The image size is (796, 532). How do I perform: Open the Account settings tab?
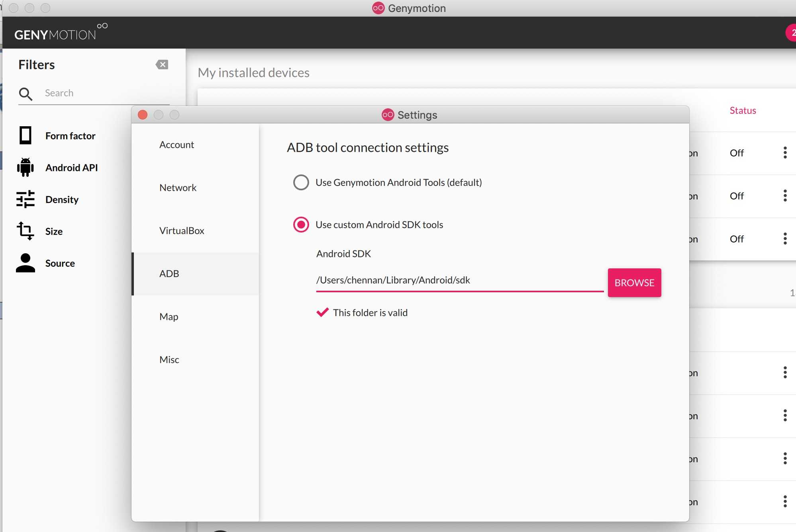pyautogui.click(x=176, y=144)
